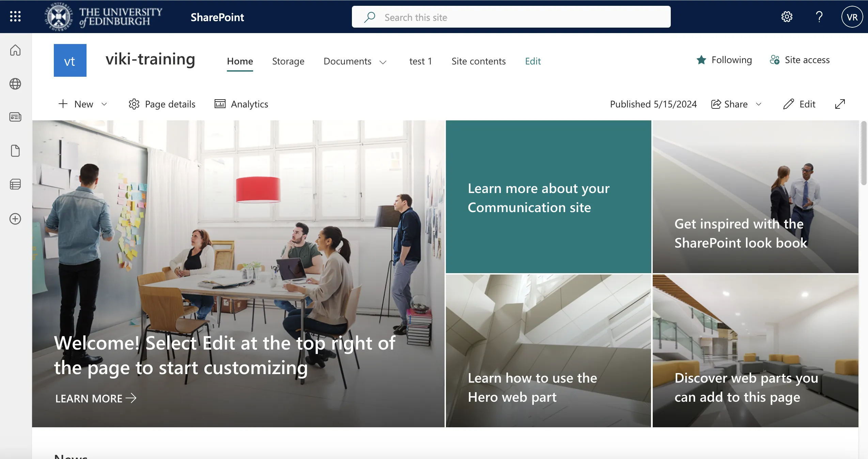Open My Lists from the sidebar
The height and width of the screenshot is (459, 868).
tap(15, 184)
